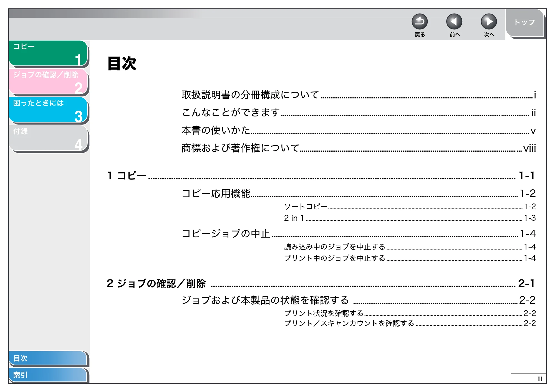Open chapter 3 困ったときには sidebar tab
The height and width of the screenshot is (392, 555).
tap(48, 110)
